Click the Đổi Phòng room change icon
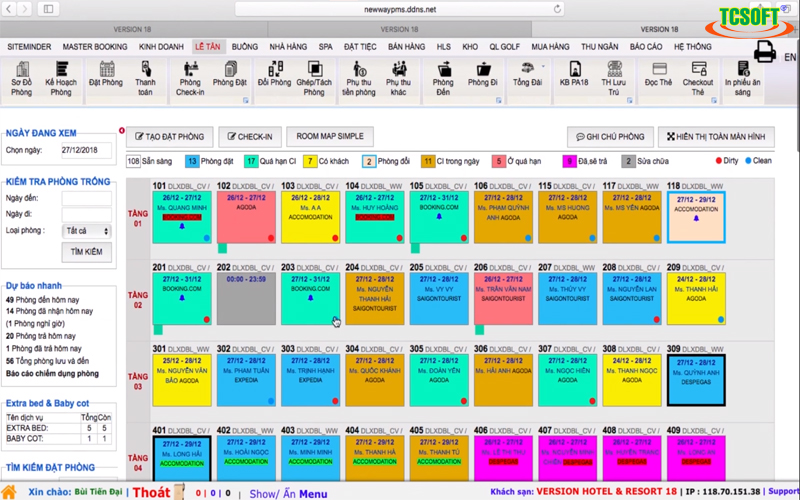The height and width of the screenshot is (500, 800). coord(272,76)
